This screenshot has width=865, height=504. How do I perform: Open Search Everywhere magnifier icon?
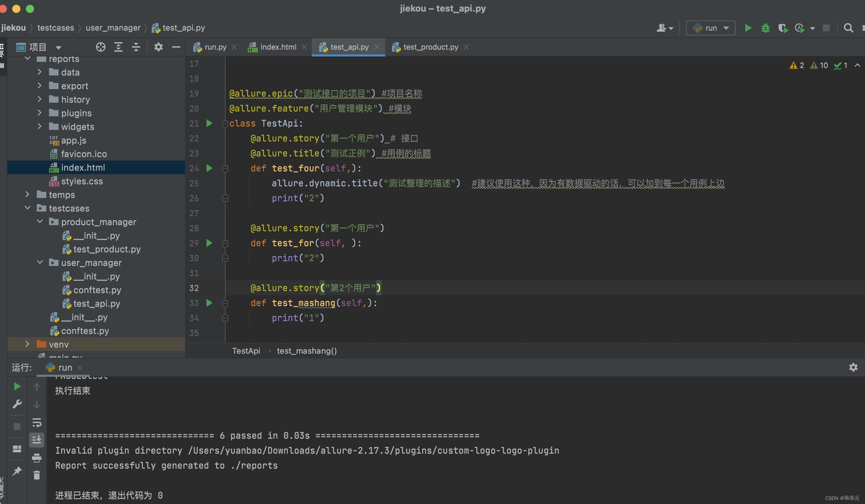(x=848, y=28)
